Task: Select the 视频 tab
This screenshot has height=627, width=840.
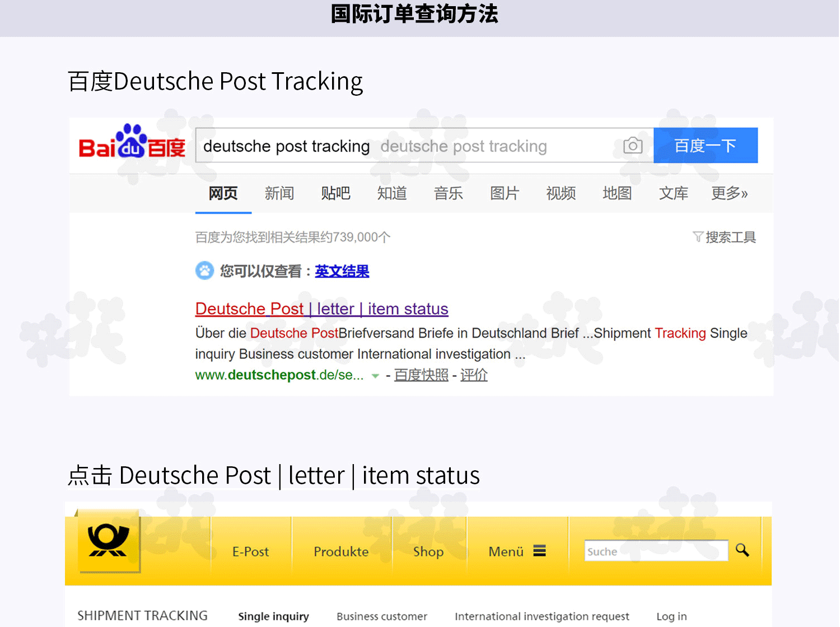Action: tap(561, 193)
